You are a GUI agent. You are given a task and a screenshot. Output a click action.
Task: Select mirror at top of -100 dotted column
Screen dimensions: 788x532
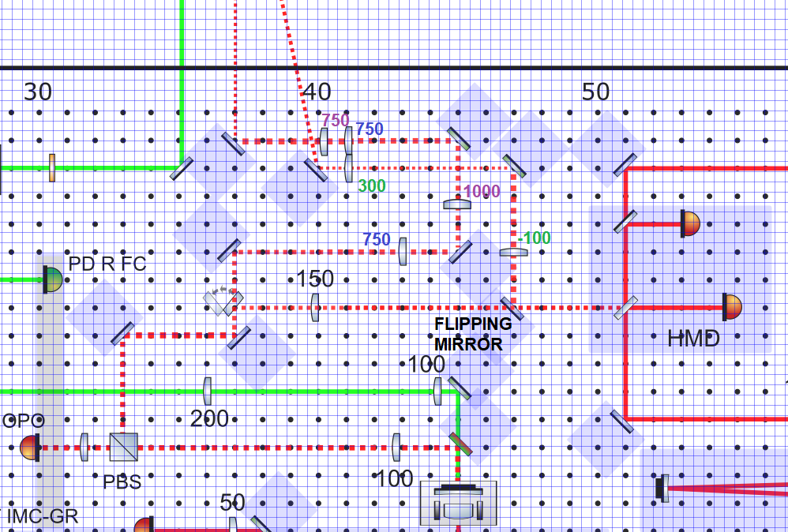514,167
